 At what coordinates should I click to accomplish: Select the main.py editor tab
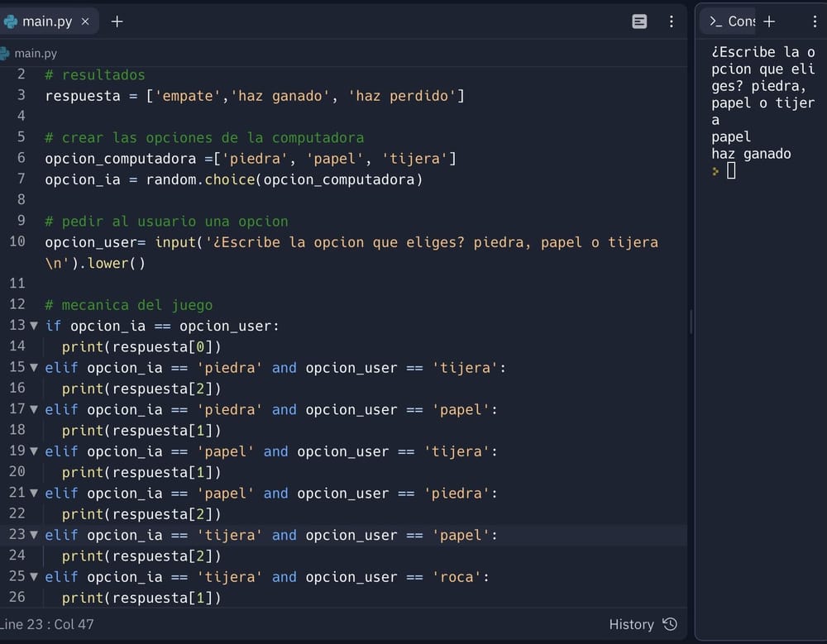tap(50, 21)
